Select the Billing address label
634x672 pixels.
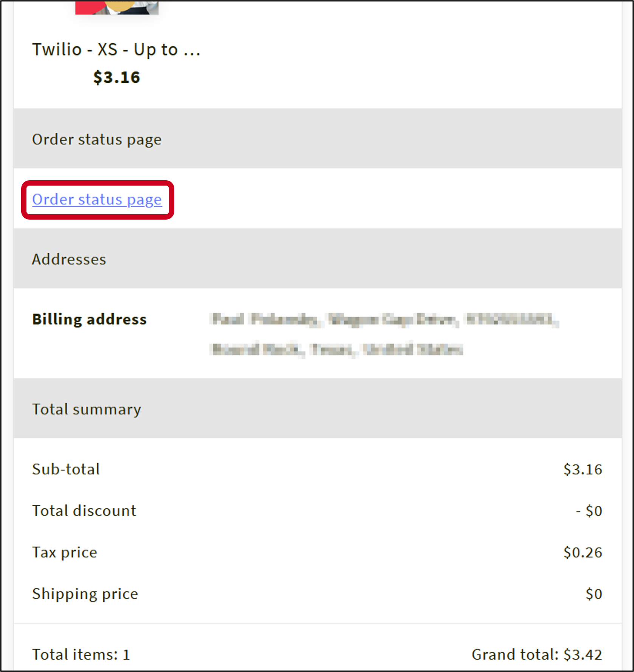pos(89,319)
